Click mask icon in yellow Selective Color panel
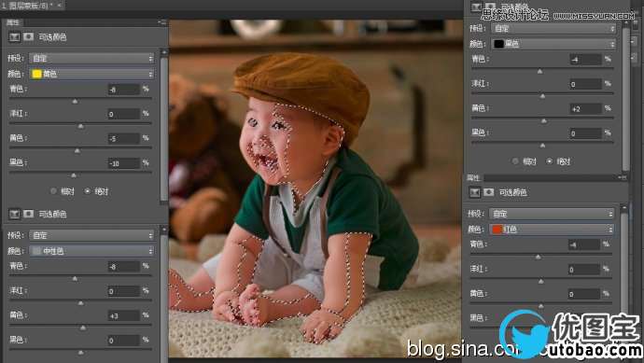 click(x=28, y=37)
